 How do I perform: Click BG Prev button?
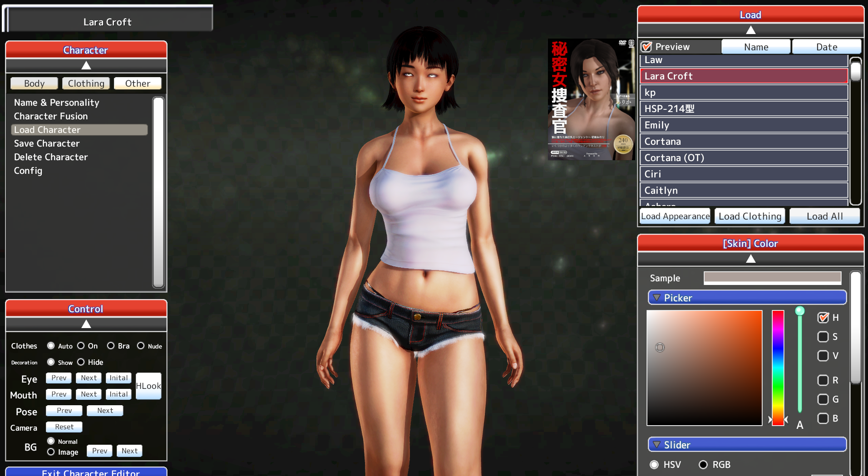(100, 451)
